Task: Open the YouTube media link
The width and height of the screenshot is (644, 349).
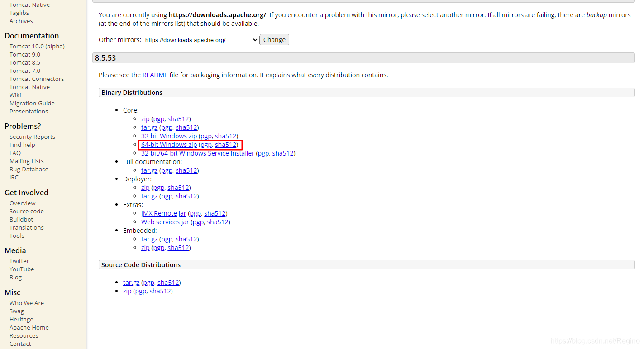Action: [x=22, y=269]
